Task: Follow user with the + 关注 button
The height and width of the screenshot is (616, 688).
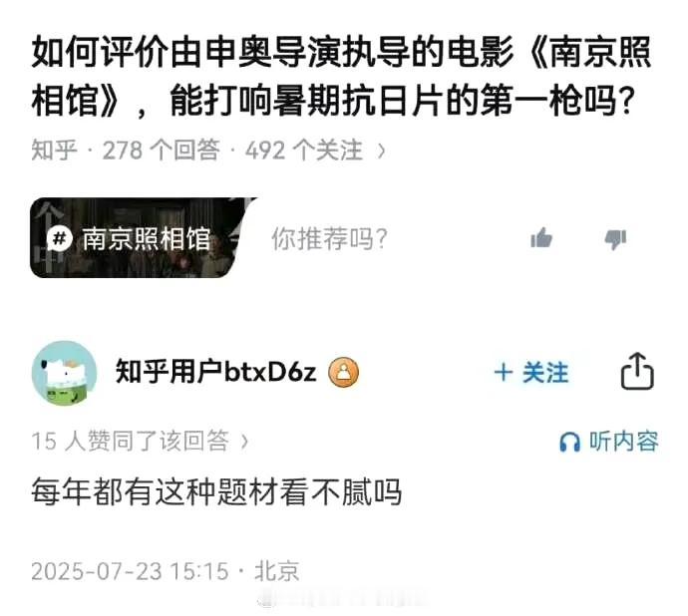Action: click(531, 373)
